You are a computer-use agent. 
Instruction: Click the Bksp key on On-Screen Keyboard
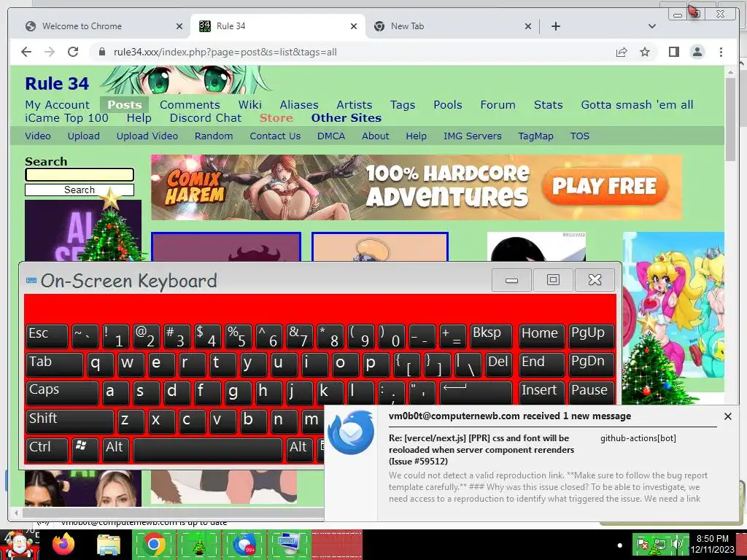tap(491, 335)
